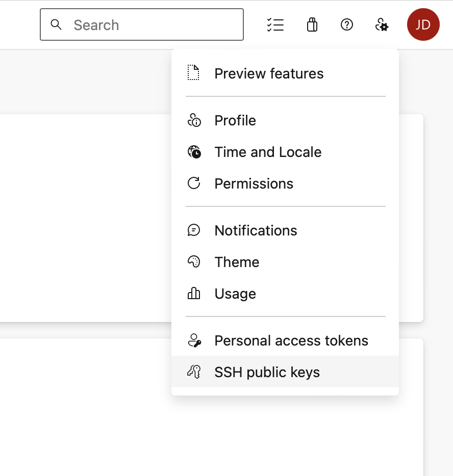This screenshot has height=476, width=453.
Task: Click the magnifier icon in the search box
Action: pos(56,24)
